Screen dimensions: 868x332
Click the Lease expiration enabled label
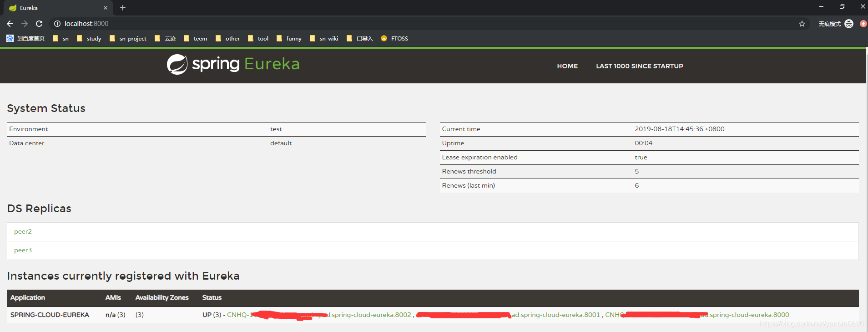click(x=479, y=157)
